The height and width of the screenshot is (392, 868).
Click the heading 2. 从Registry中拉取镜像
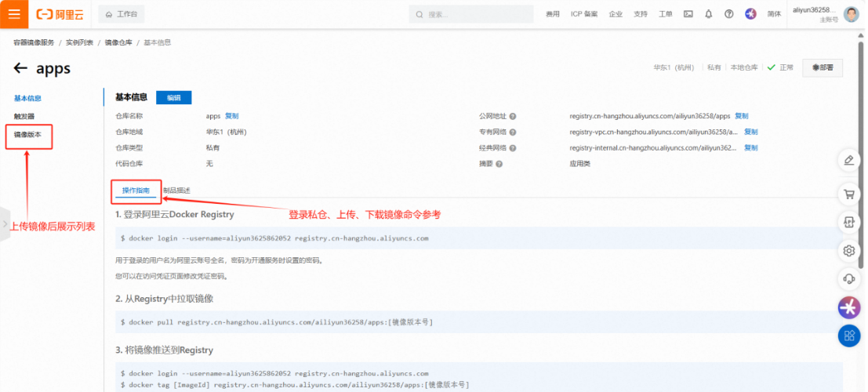point(165,299)
